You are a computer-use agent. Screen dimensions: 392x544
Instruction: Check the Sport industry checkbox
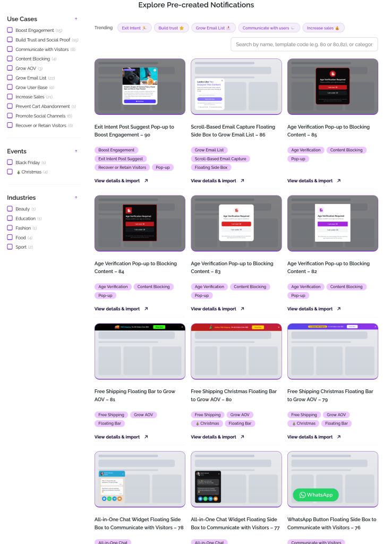coord(10,247)
